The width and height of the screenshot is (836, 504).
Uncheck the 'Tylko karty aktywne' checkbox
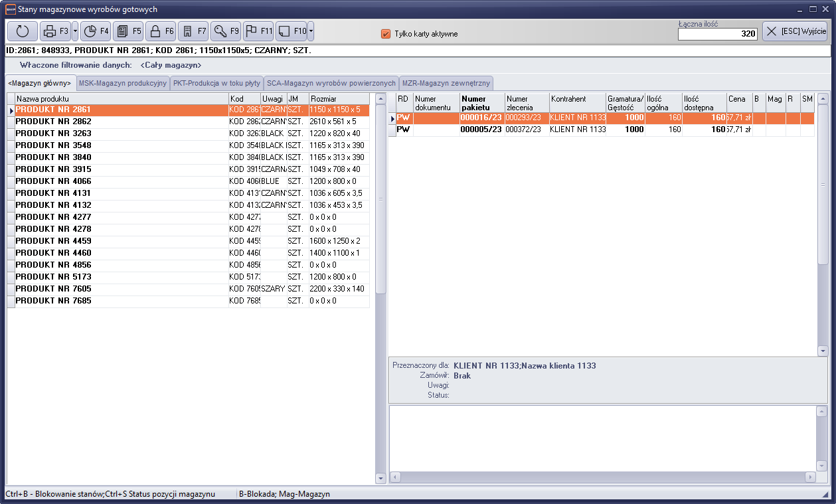point(386,34)
